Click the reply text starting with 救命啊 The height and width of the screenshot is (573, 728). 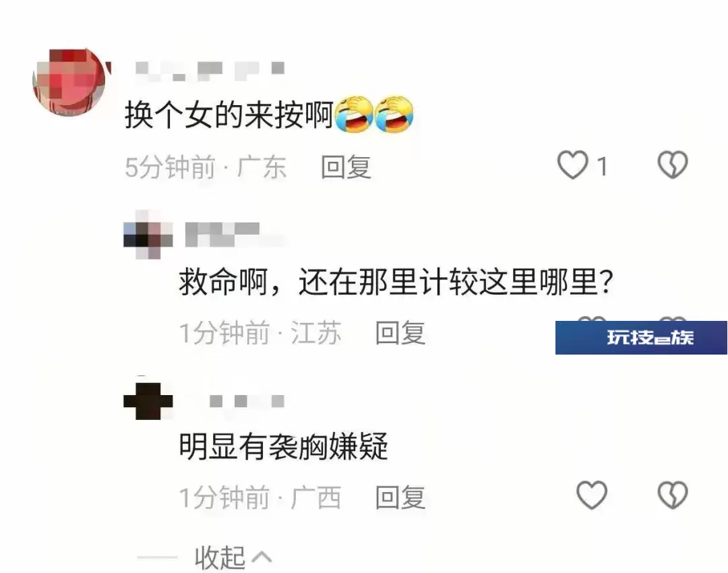397,282
